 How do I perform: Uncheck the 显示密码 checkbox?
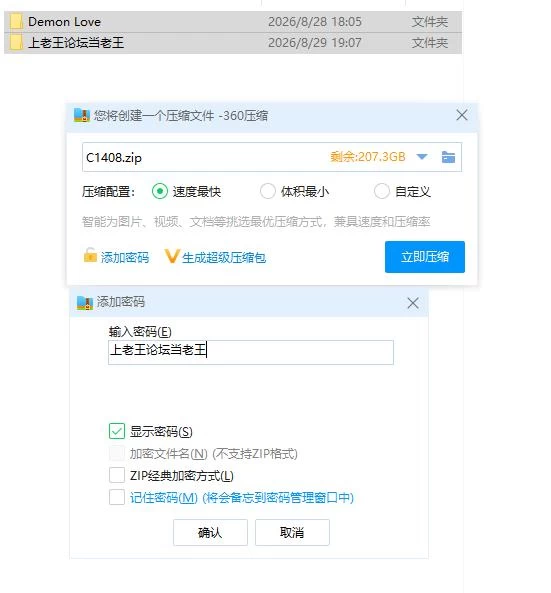117,431
